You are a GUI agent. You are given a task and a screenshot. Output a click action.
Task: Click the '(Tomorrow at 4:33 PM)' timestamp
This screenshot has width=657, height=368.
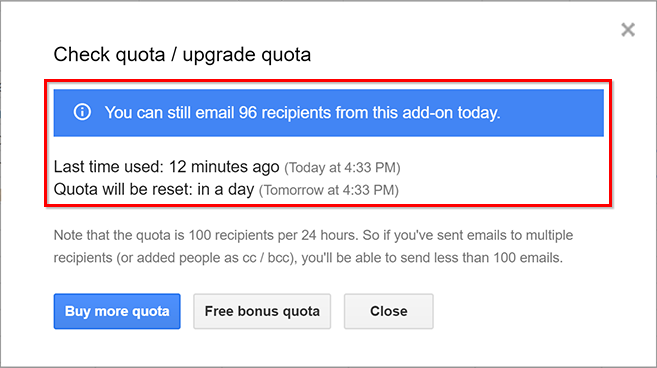tap(328, 190)
